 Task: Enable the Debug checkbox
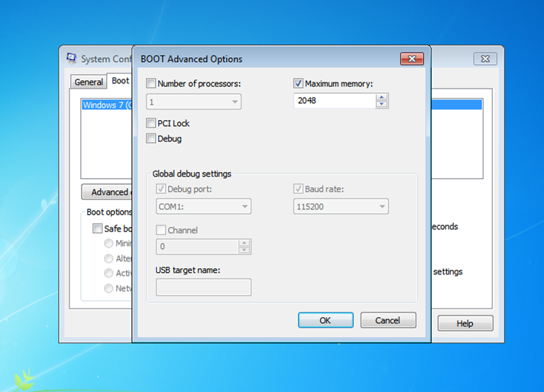pyautogui.click(x=151, y=138)
